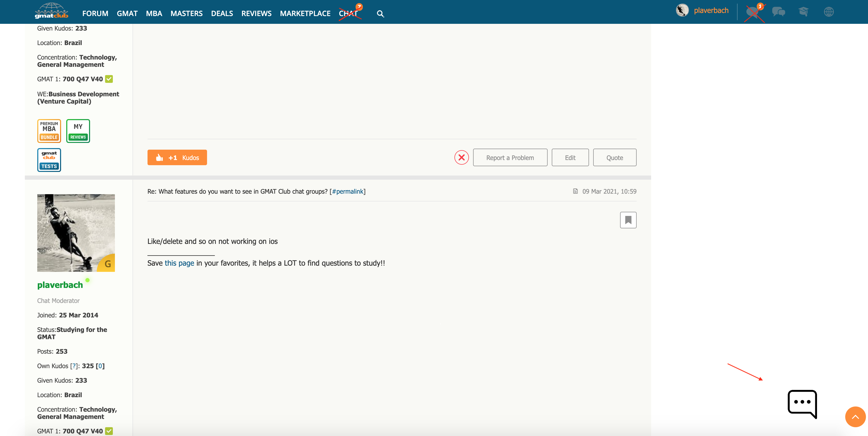Open the floating chat bubble widget
Screen dimensions: 868x436
802,404
